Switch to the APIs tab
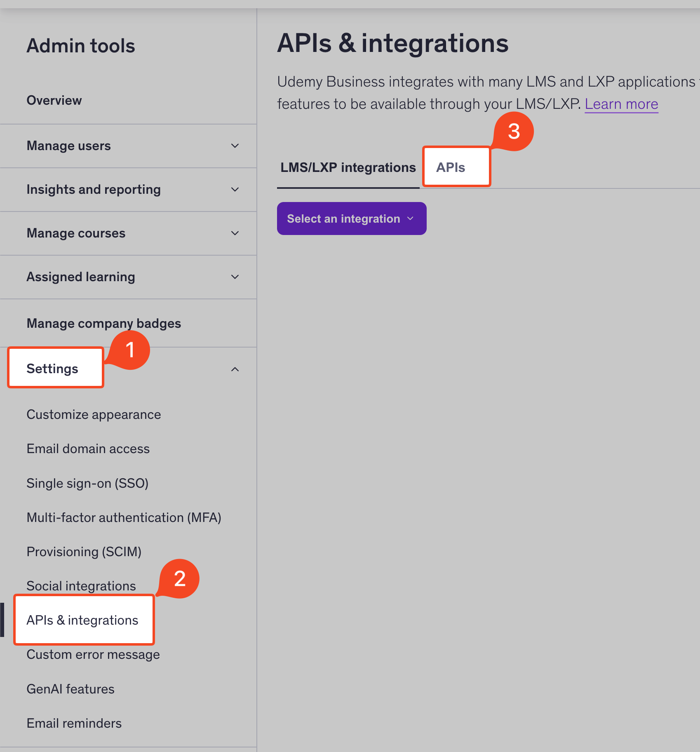700x752 pixels. pos(451,167)
